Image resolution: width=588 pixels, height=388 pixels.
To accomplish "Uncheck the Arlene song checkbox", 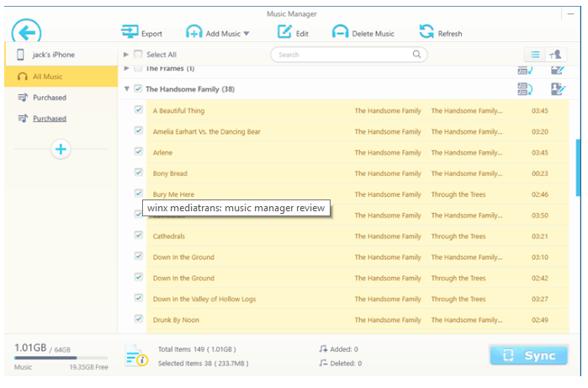I will coord(139,151).
